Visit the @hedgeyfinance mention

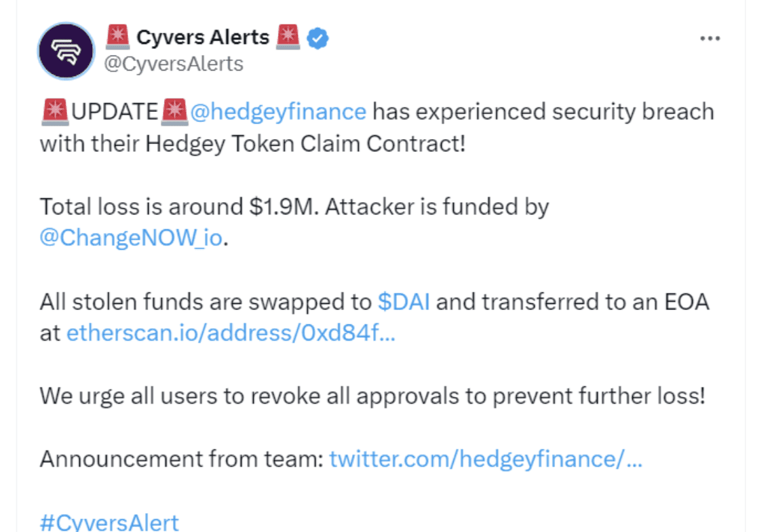(x=278, y=111)
